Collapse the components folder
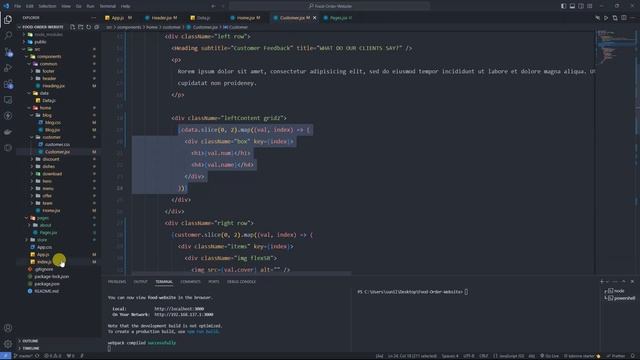 click(x=49, y=56)
